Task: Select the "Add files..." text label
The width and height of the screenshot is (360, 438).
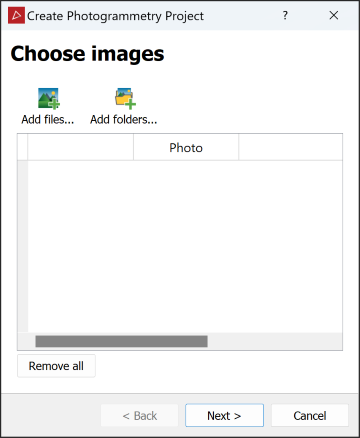Action: (48, 119)
